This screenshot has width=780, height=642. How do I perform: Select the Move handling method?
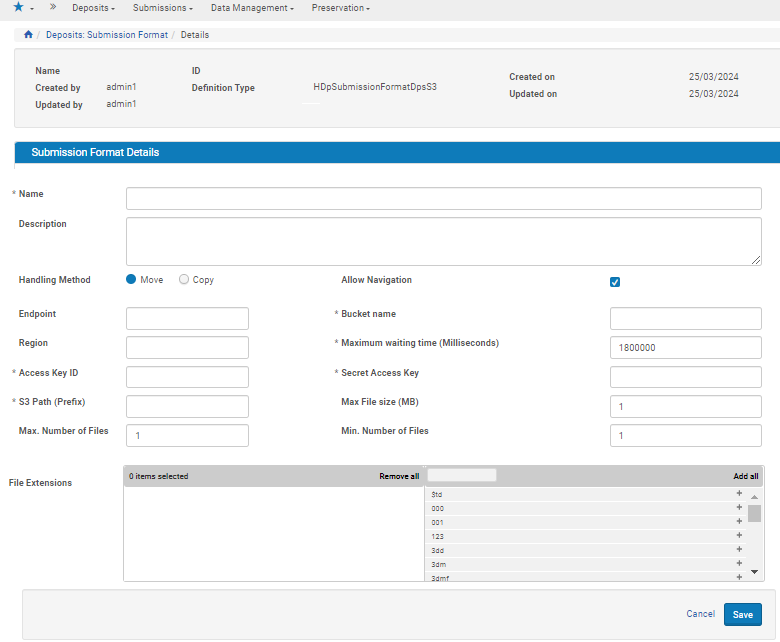(131, 279)
